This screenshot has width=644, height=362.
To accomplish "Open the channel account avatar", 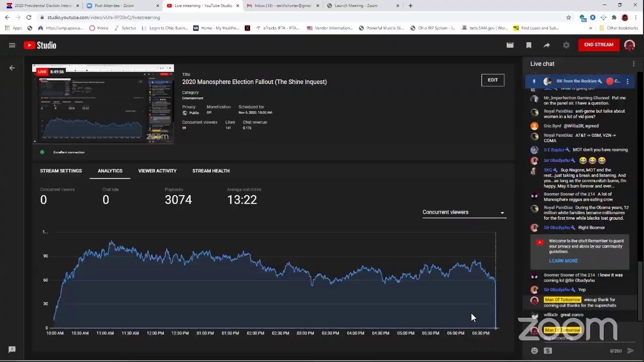I will (x=629, y=45).
